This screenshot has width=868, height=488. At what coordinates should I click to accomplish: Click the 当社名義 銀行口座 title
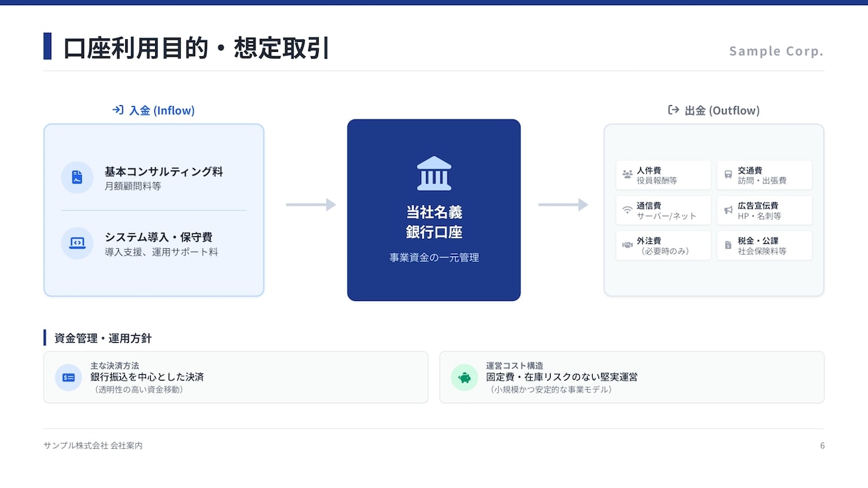(434, 222)
